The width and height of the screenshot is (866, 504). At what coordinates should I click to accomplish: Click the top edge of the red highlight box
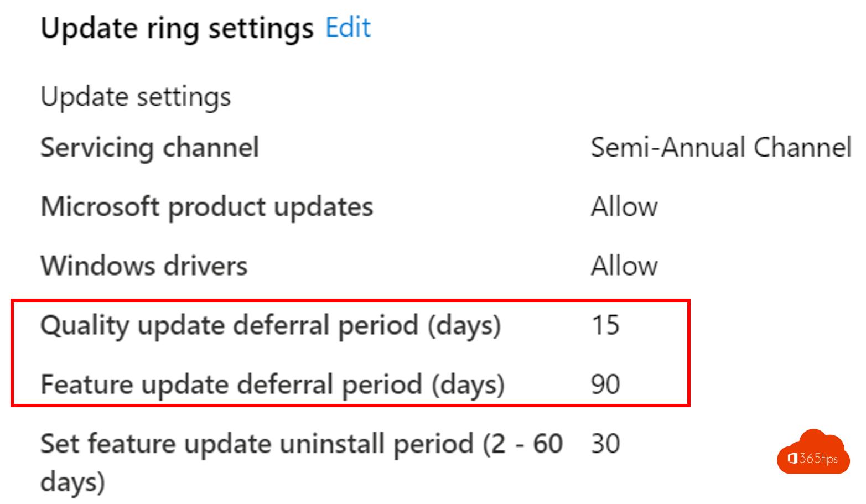(x=350, y=302)
